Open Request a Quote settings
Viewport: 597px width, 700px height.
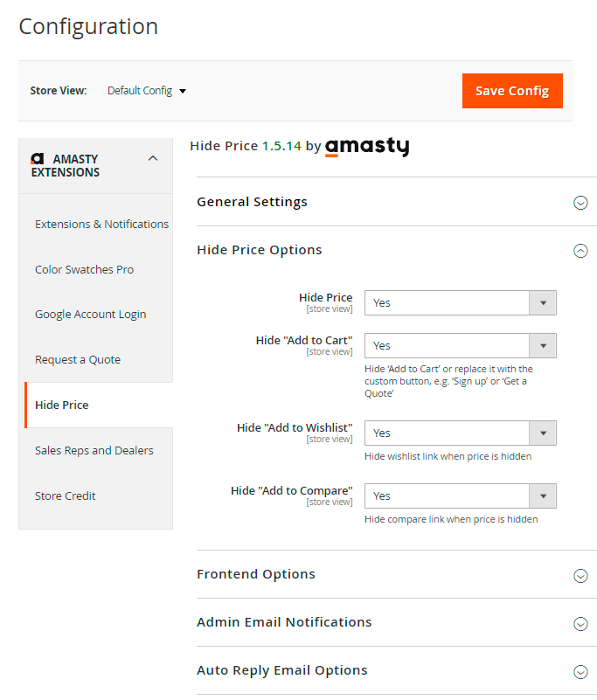click(78, 360)
